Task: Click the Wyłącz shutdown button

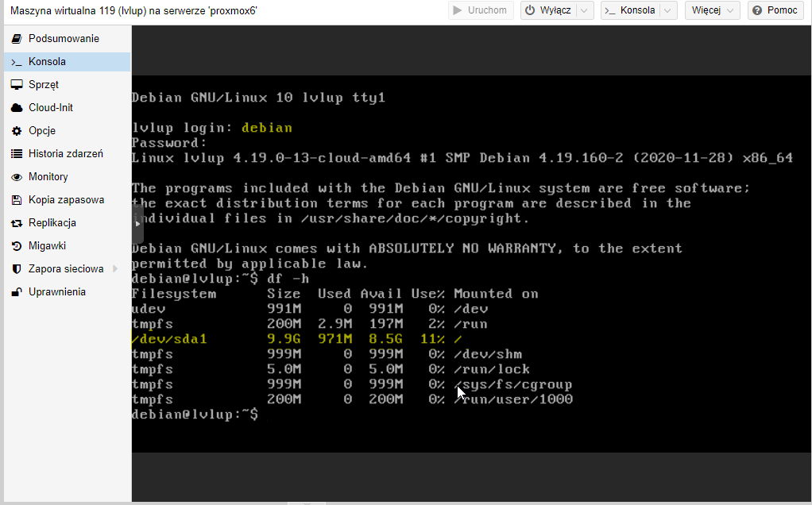Action: tap(548, 10)
